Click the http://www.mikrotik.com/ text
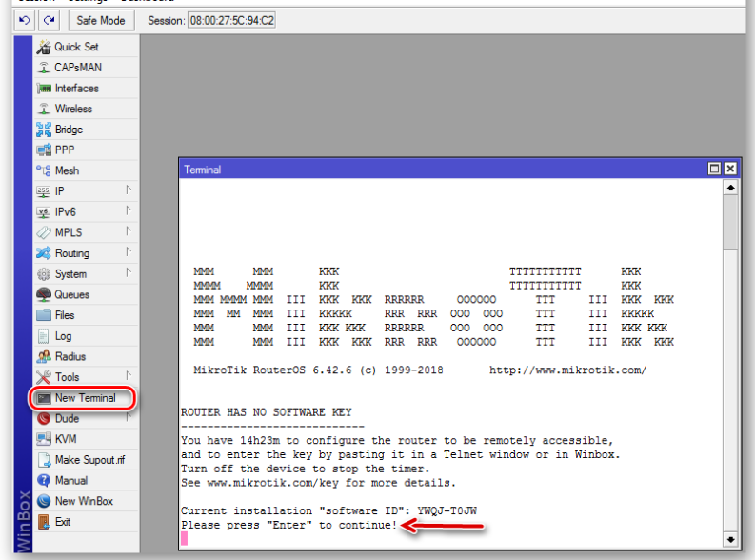This screenshot has width=755, height=560. coord(567,370)
